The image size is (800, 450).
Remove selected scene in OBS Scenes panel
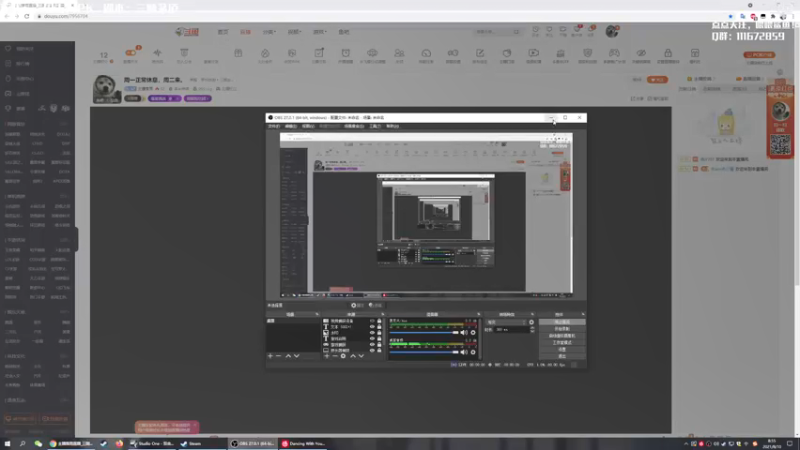click(279, 356)
